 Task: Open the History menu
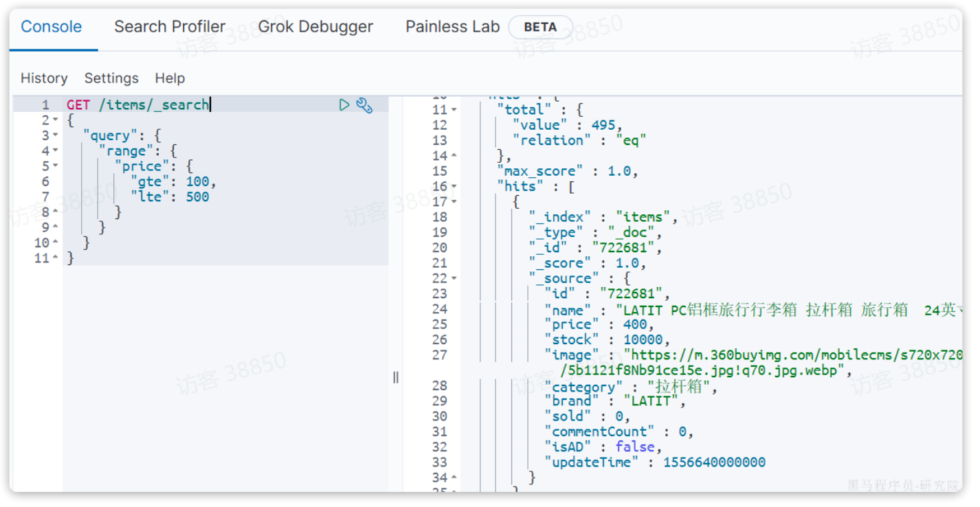click(x=44, y=78)
